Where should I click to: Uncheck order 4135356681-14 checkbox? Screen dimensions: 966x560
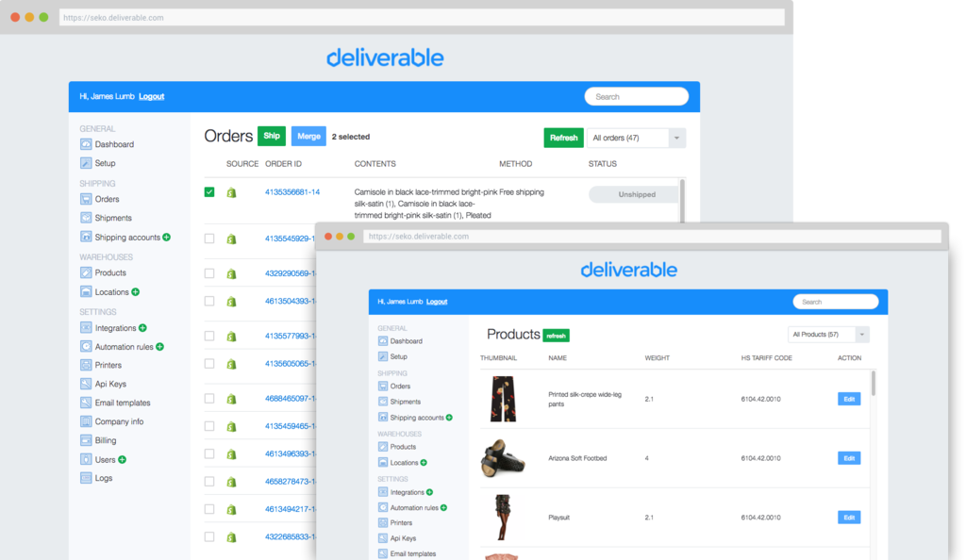209,192
